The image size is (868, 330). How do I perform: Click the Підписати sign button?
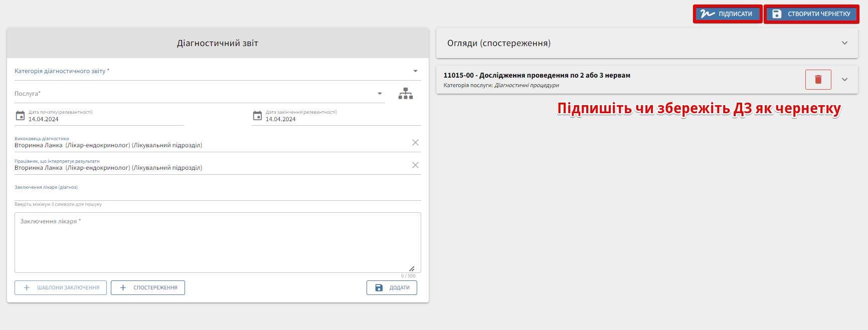[728, 14]
